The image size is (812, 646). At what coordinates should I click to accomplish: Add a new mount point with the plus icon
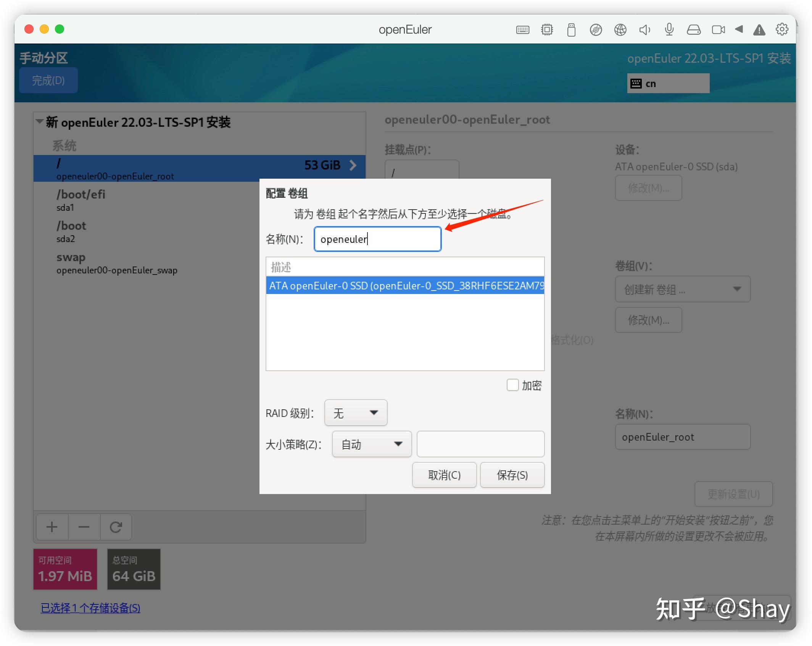(x=52, y=527)
